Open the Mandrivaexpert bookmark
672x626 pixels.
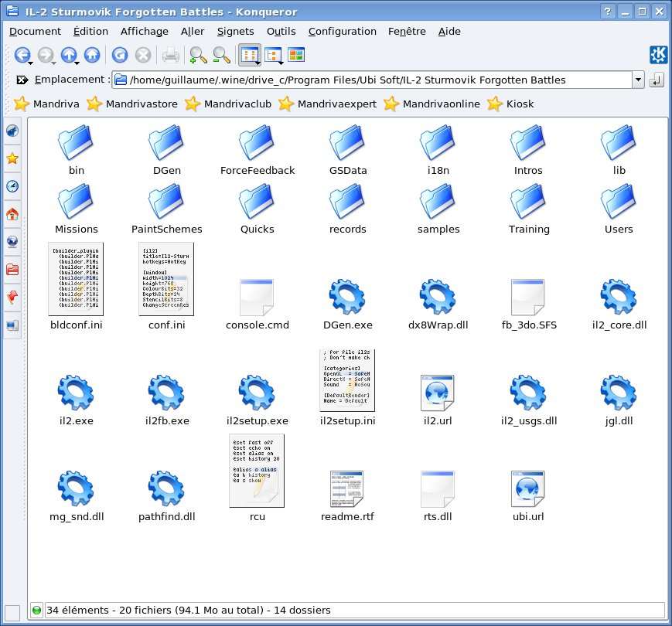pyautogui.click(x=327, y=104)
